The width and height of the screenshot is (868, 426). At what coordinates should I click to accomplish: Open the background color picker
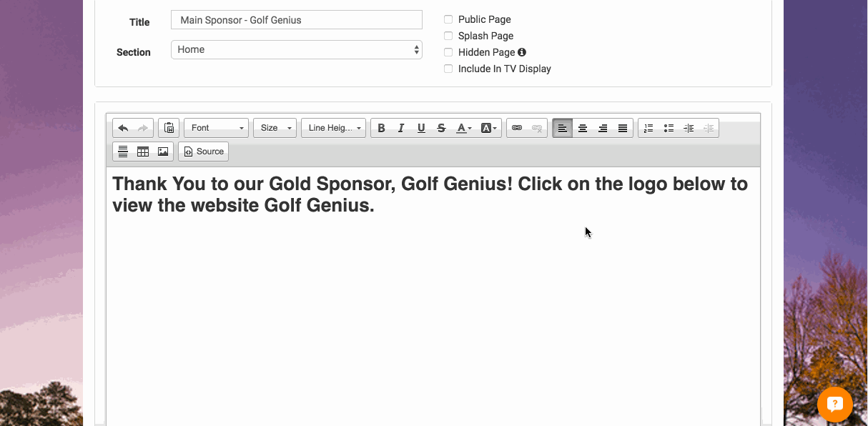pos(489,128)
